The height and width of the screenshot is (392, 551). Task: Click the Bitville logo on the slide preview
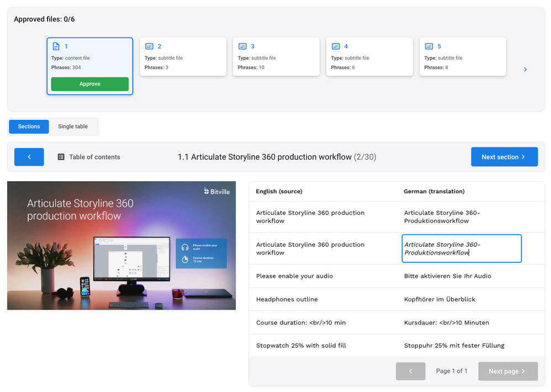click(217, 192)
